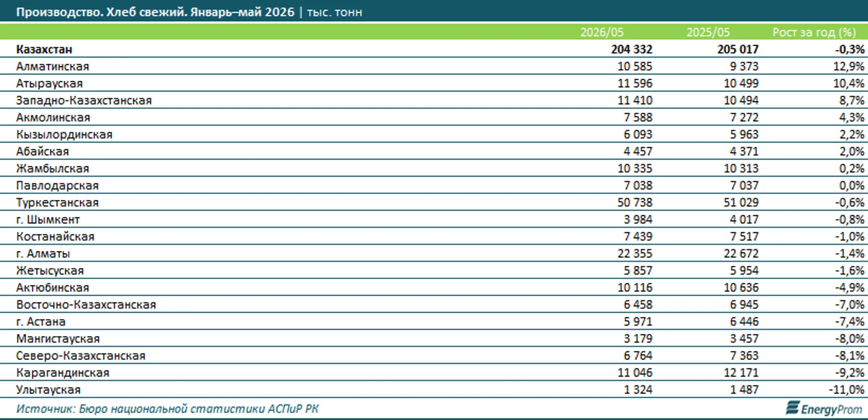Viewport: 868px width, 420px height.
Task: Click the 'Казахстан' row label
Action: point(44,49)
